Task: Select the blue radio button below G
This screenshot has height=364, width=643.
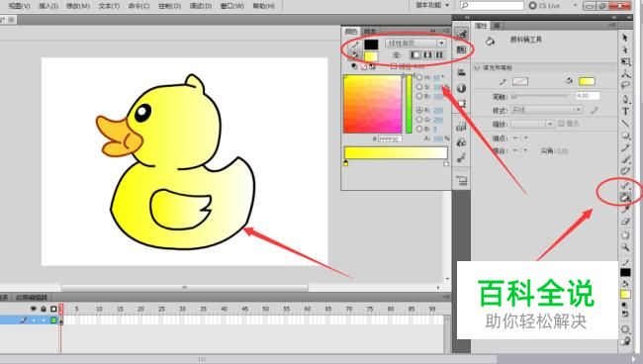Action: click(x=419, y=130)
